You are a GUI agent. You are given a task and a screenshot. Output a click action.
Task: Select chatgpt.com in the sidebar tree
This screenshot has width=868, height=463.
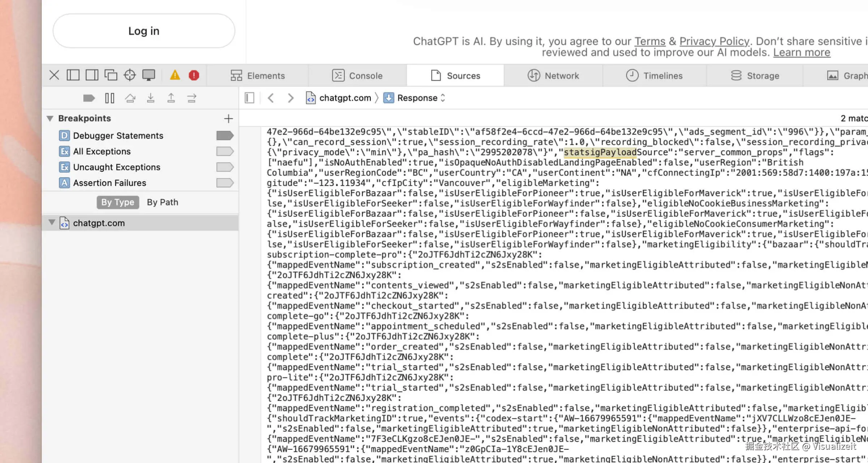point(140,223)
